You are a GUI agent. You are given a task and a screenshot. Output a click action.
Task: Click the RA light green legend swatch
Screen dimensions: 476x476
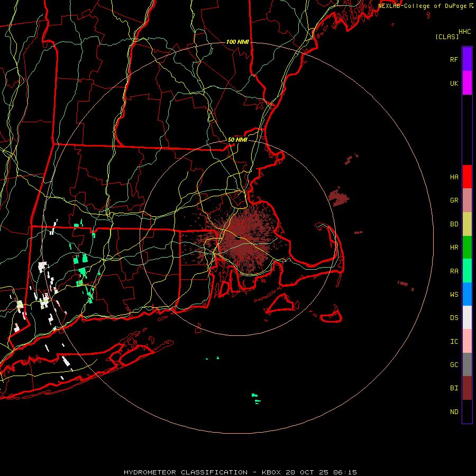[x=467, y=271]
